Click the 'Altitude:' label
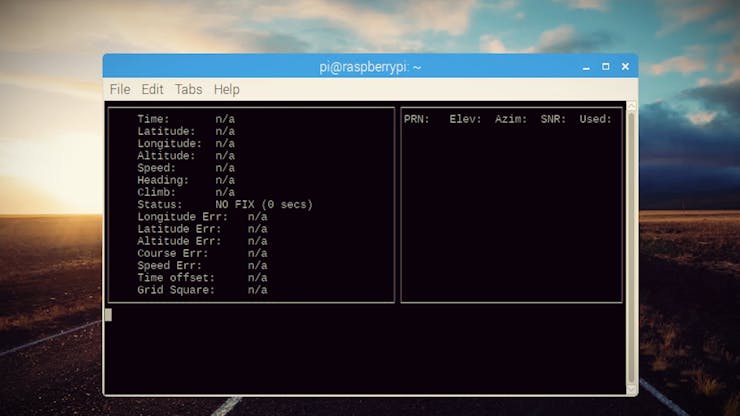The height and width of the screenshot is (416, 740). 166,156
